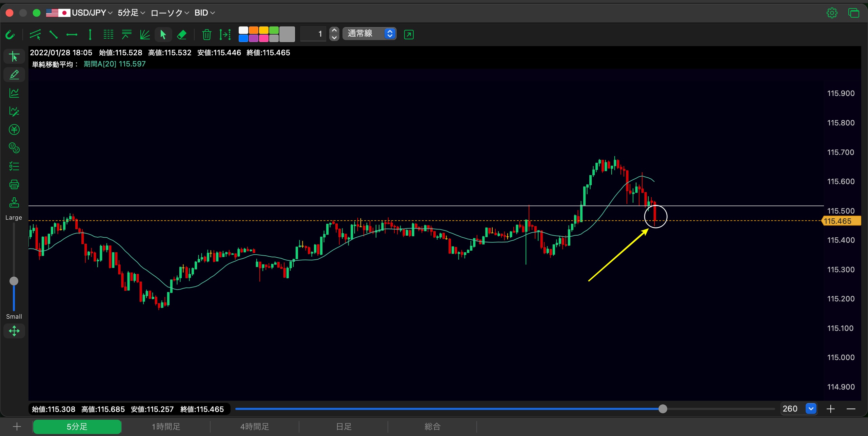Select the fan lines drawing tool
The height and width of the screenshot is (436, 868).
click(x=145, y=35)
